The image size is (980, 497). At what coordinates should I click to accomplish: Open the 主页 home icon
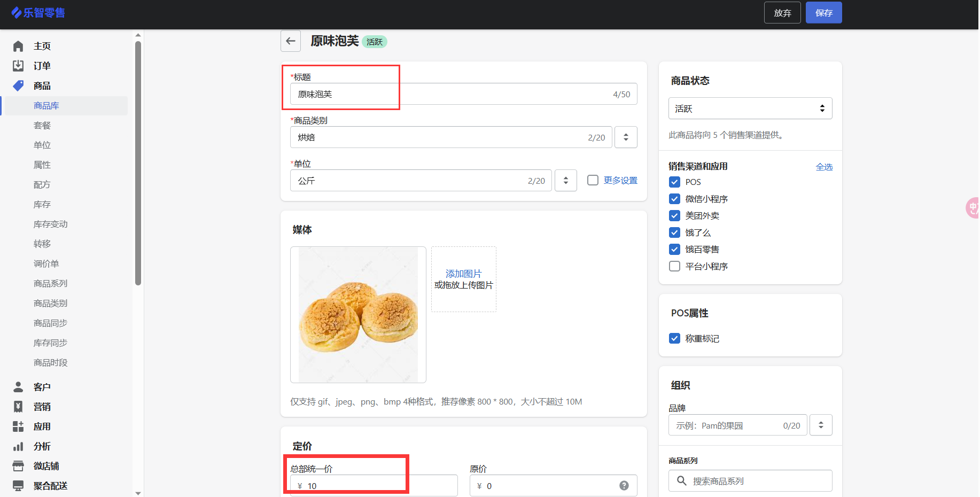[18, 46]
